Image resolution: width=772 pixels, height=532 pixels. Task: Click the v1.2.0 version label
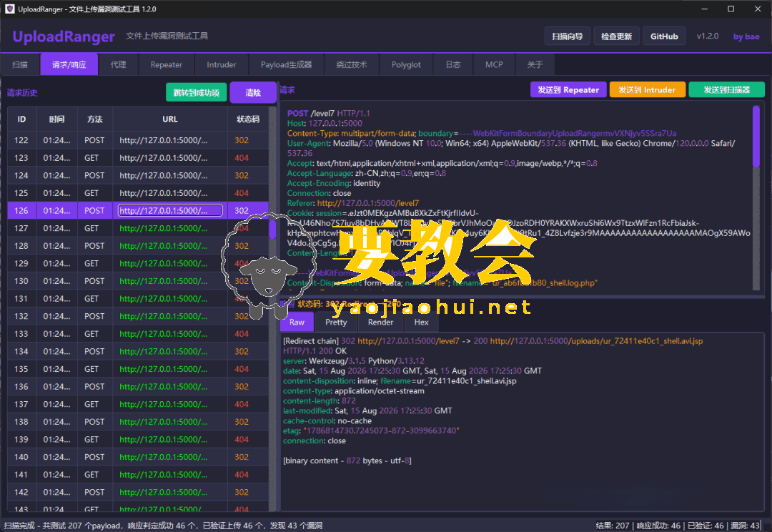[708, 36]
